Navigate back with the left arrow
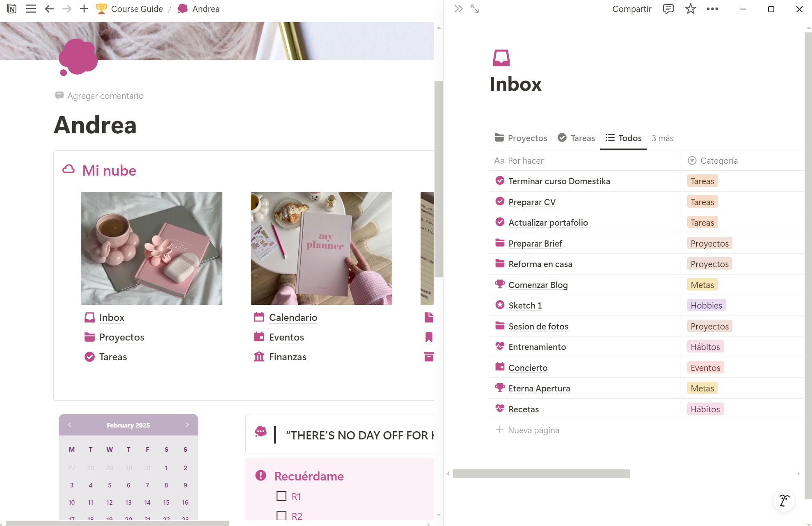This screenshot has width=812, height=526. click(50, 9)
